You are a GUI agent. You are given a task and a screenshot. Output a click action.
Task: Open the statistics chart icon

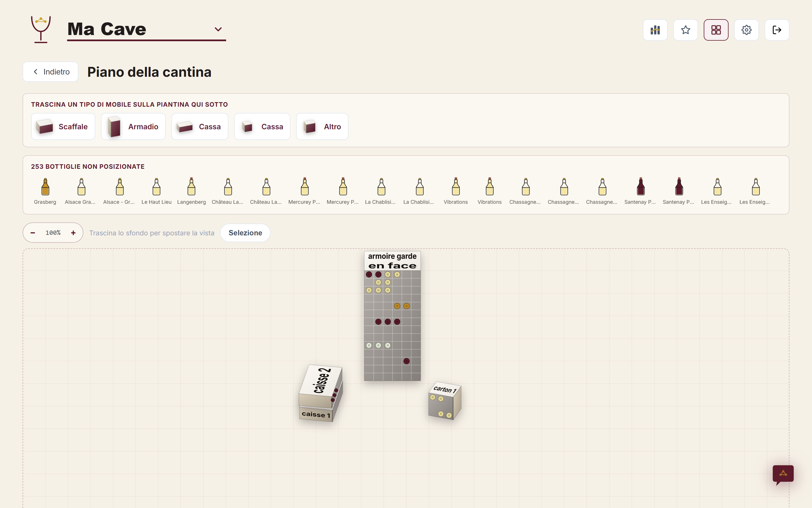coord(655,30)
